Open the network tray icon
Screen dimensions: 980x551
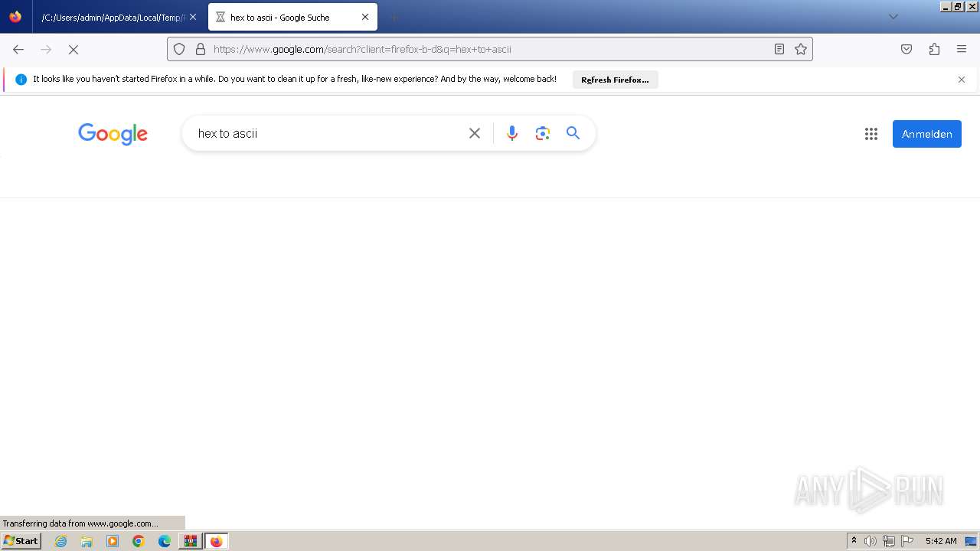889,541
